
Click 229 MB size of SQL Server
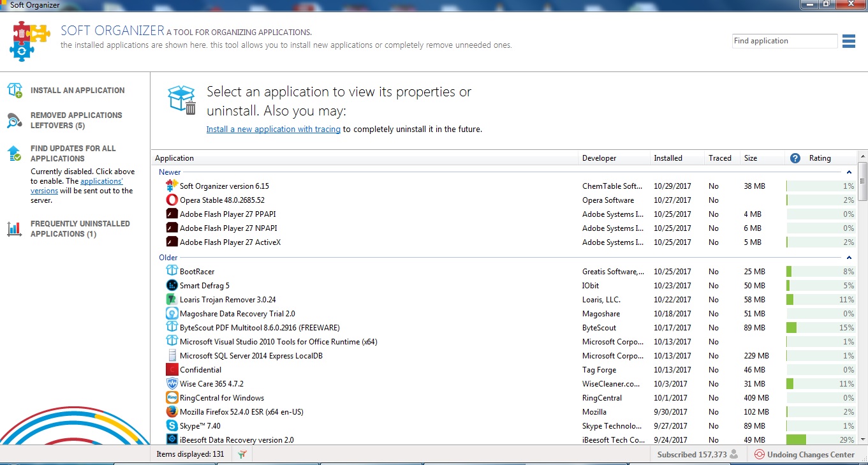click(756, 356)
